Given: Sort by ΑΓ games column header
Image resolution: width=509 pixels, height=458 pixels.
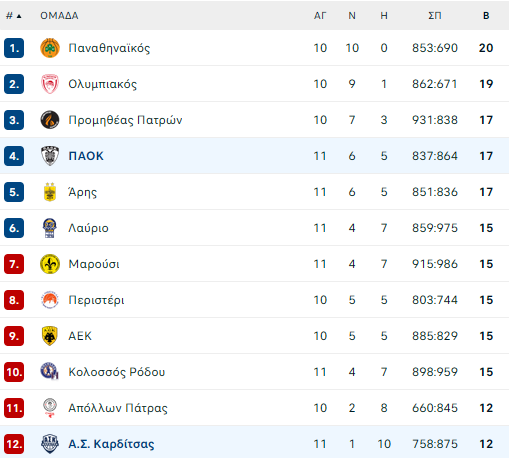Looking at the screenshot, I should coord(320,16).
